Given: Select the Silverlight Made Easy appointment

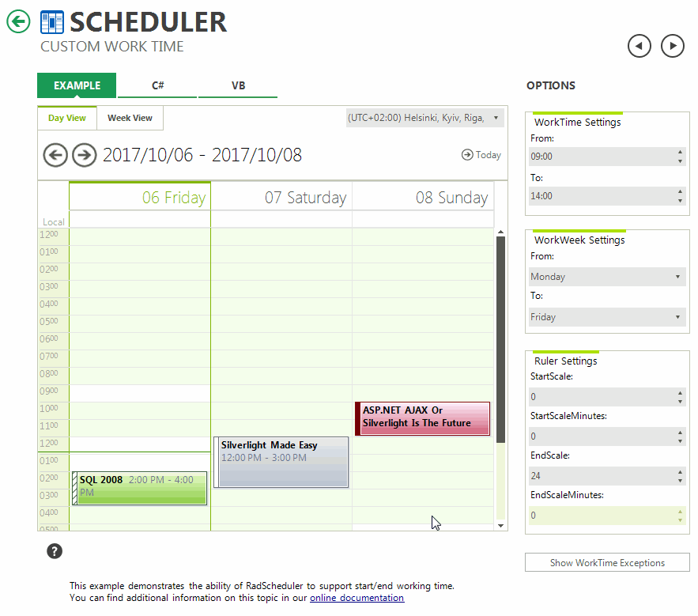Looking at the screenshot, I should pos(281,462).
